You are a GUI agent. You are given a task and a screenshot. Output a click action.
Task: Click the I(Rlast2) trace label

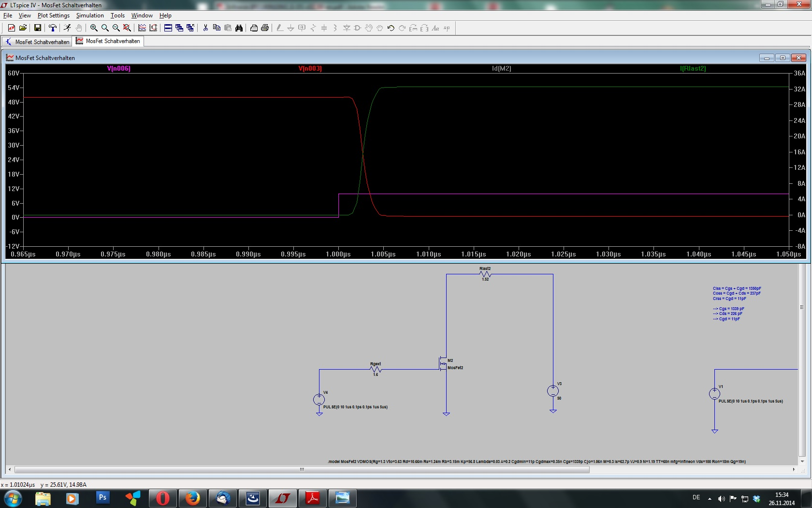(x=693, y=68)
